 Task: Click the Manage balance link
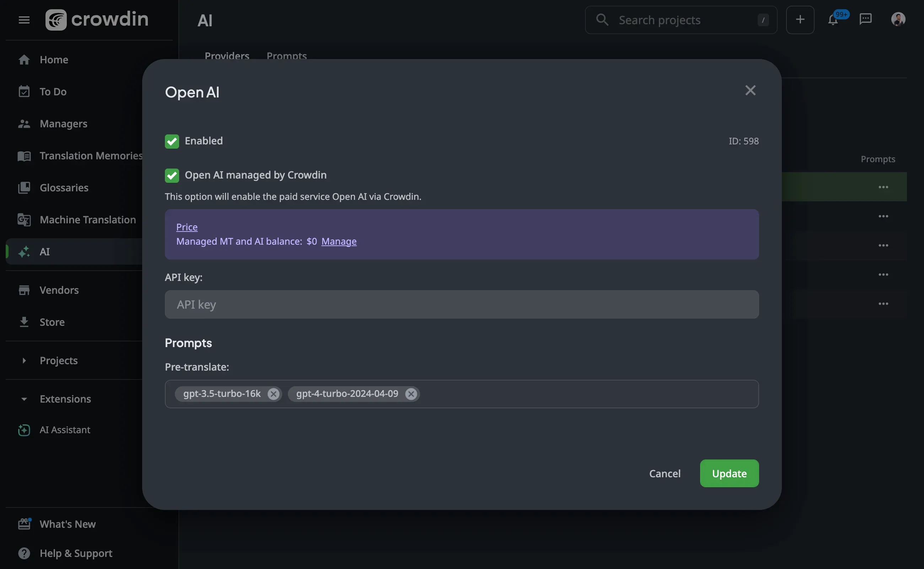[338, 241]
